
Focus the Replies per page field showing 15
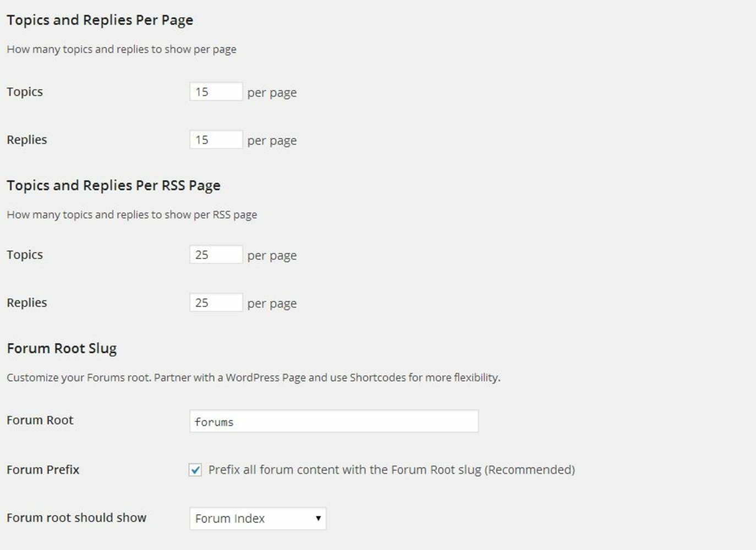216,140
